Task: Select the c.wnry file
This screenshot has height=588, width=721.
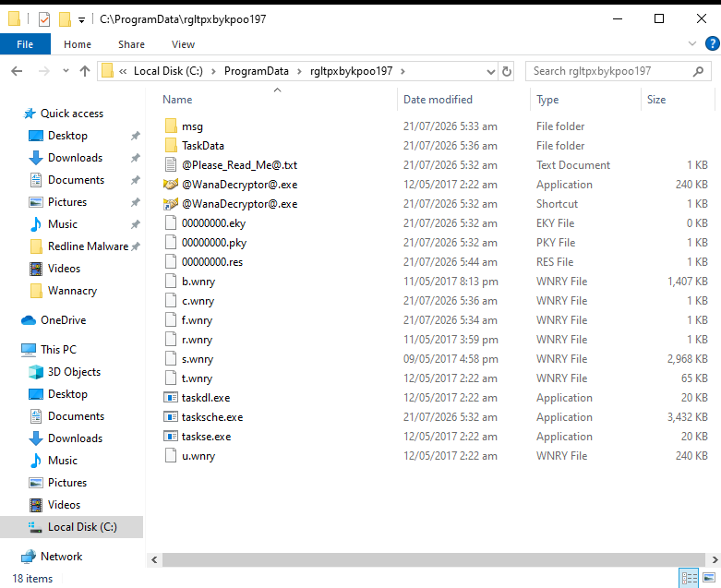Action: 198,301
